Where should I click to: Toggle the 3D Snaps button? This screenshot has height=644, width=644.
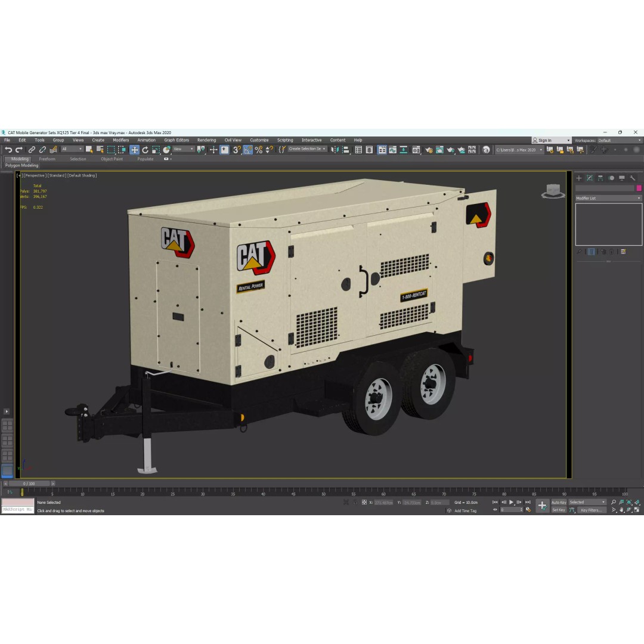pyautogui.click(x=237, y=150)
